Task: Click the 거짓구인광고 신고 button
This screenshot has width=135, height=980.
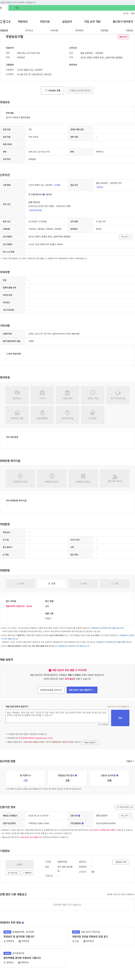Action: [125, 807]
